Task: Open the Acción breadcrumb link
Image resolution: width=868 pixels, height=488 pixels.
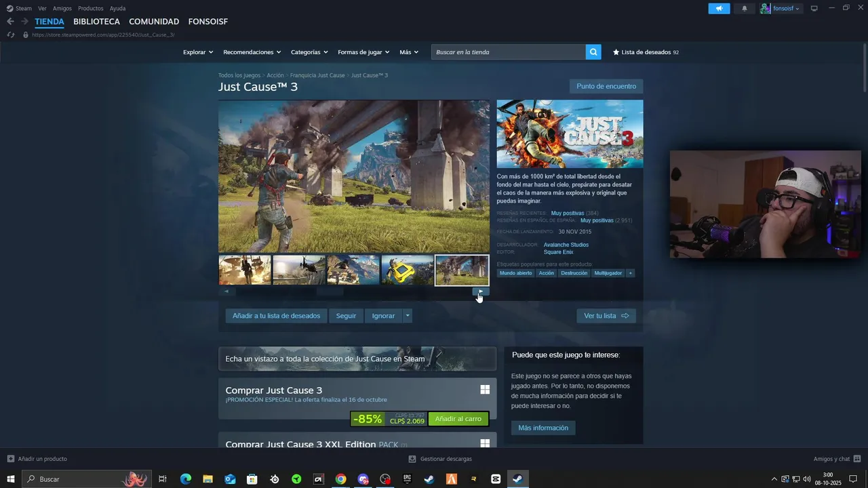Action: tap(275, 75)
